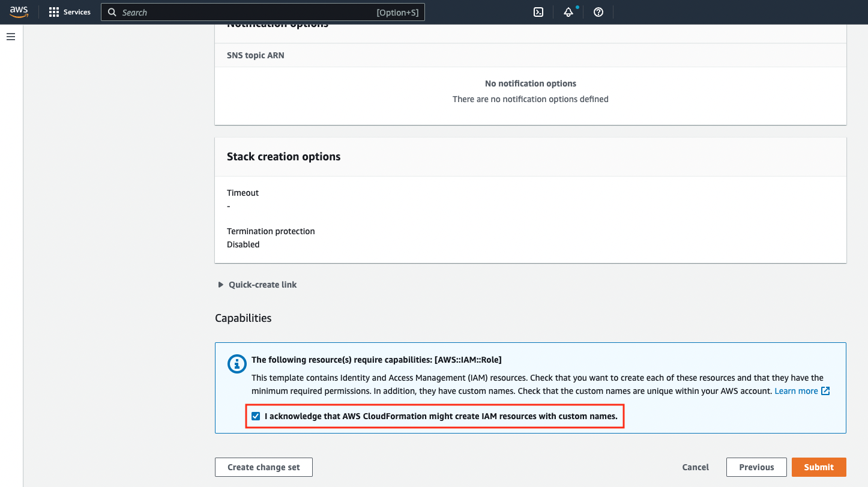This screenshot has width=868, height=487.
Task: Open the Services grid menu
Action: point(54,12)
